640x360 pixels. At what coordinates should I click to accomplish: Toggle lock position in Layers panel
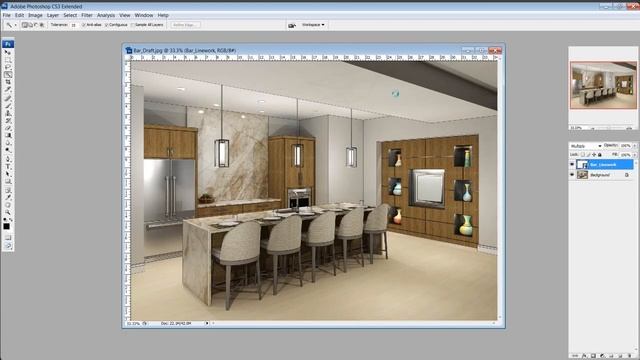pyautogui.click(x=594, y=155)
